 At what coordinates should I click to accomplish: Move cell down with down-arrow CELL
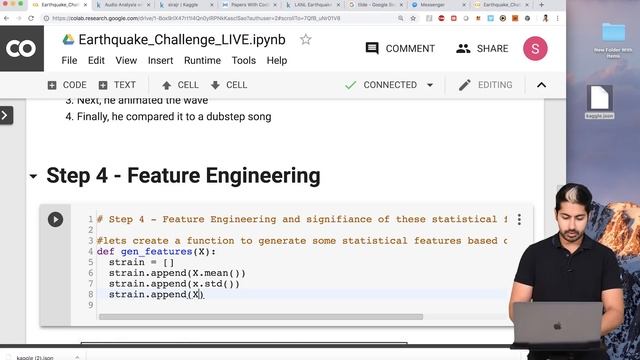(x=229, y=85)
